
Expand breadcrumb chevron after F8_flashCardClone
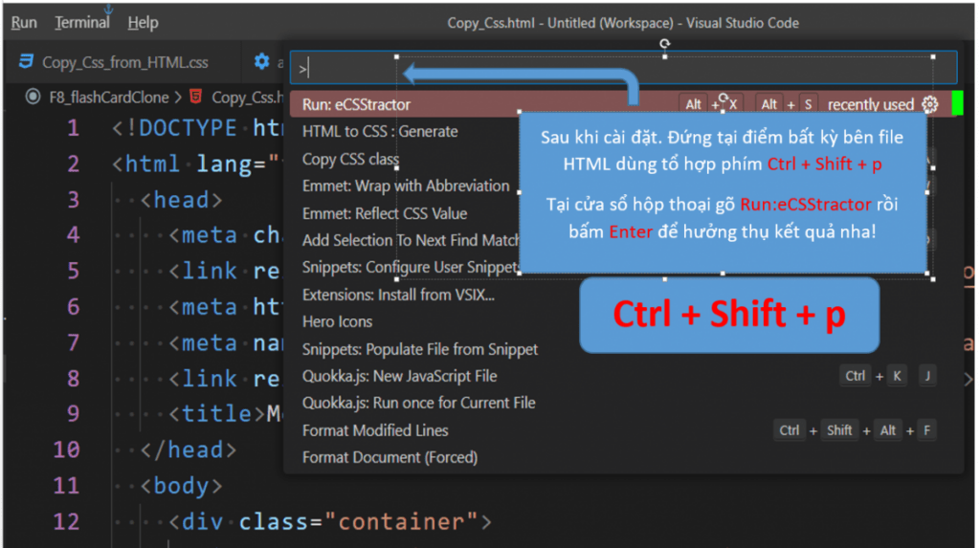tap(178, 98)
